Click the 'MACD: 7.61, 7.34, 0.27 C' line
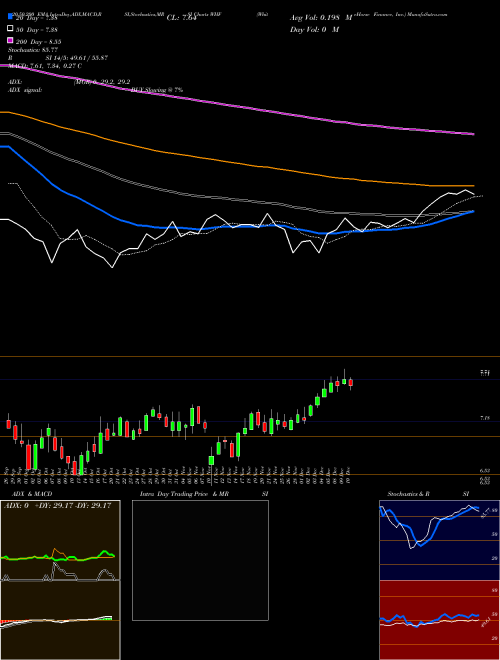 point(45,66)
